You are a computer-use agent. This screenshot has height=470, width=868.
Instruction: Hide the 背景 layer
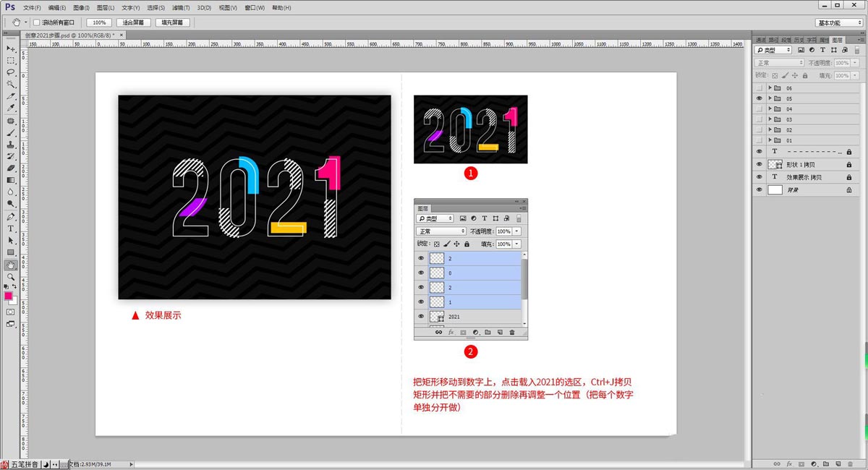pos(759,189)
